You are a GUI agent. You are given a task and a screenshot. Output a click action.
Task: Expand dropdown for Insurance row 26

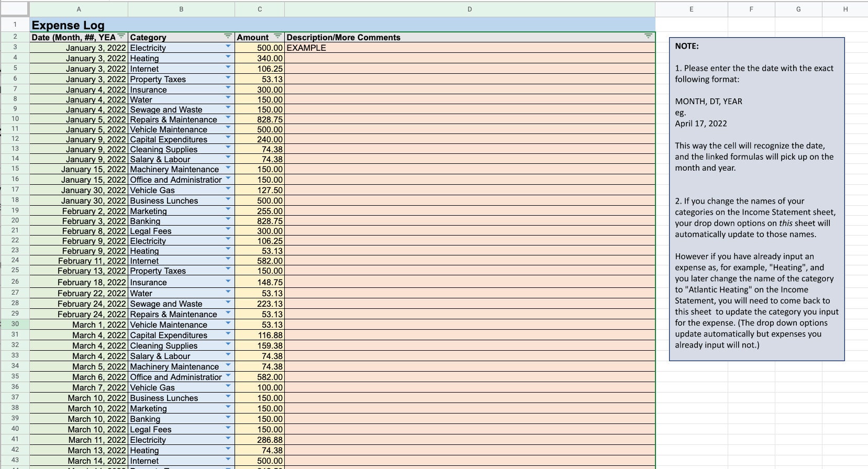click(228, 281)
